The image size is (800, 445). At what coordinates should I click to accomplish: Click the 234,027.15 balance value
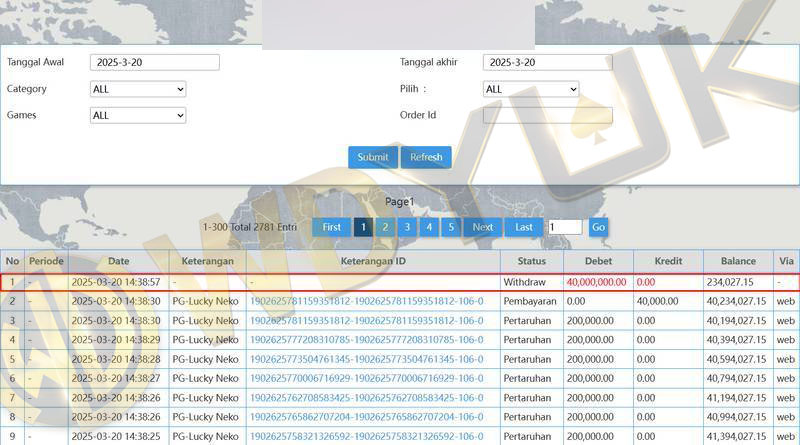pyautogui.click(x=728, y=282)
